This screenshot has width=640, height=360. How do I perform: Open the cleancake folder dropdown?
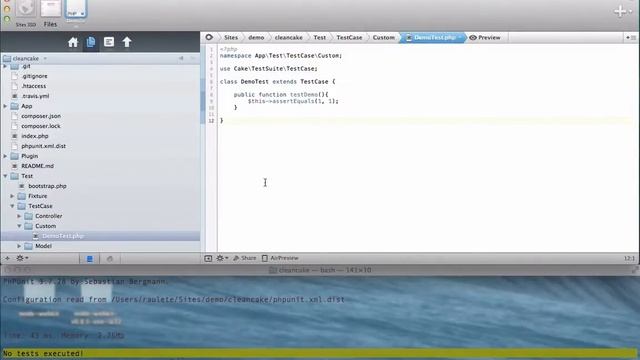click(x=45, y=58)
